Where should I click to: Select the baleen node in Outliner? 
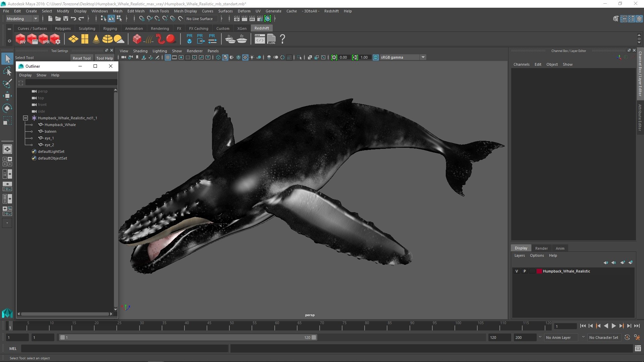50,131
